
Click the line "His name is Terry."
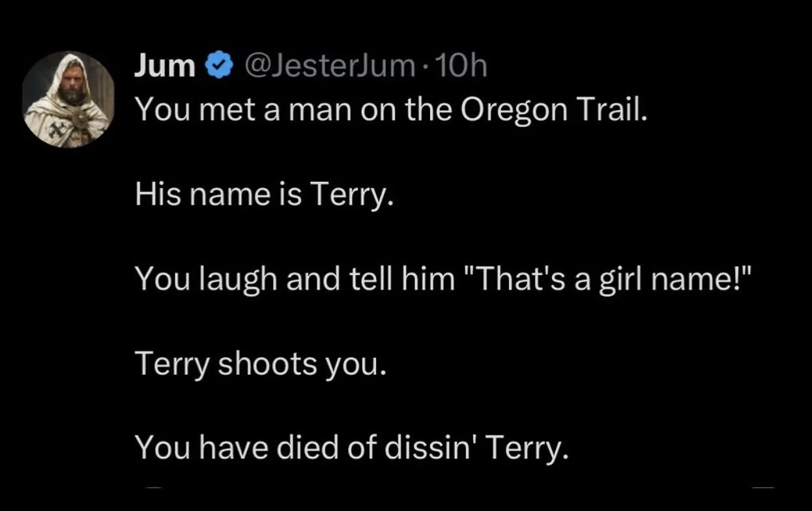265,196
